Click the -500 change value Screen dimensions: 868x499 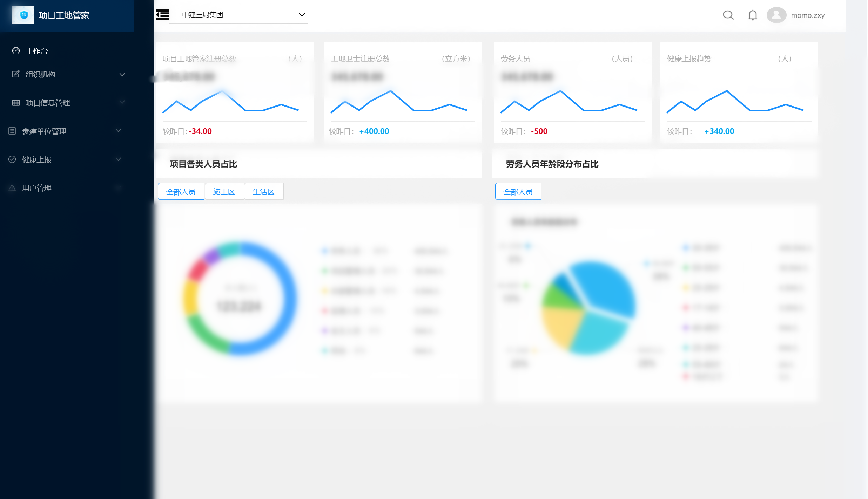[x=539, y=131]
